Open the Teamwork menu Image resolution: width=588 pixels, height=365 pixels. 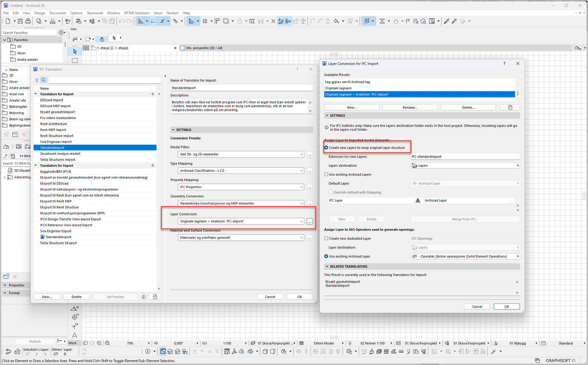95,13
